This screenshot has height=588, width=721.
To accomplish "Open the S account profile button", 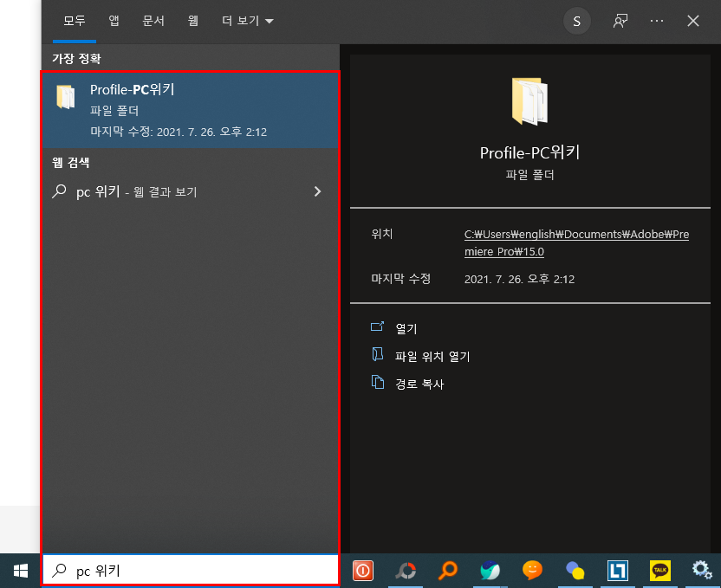I will pos(576,21).
